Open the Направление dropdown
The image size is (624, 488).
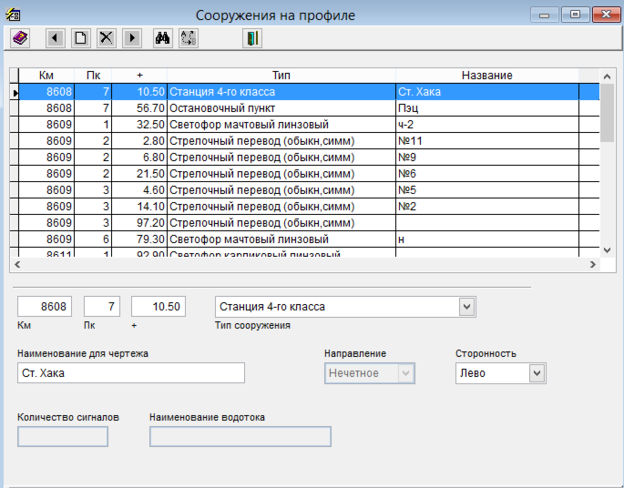(x=405, y=373)
